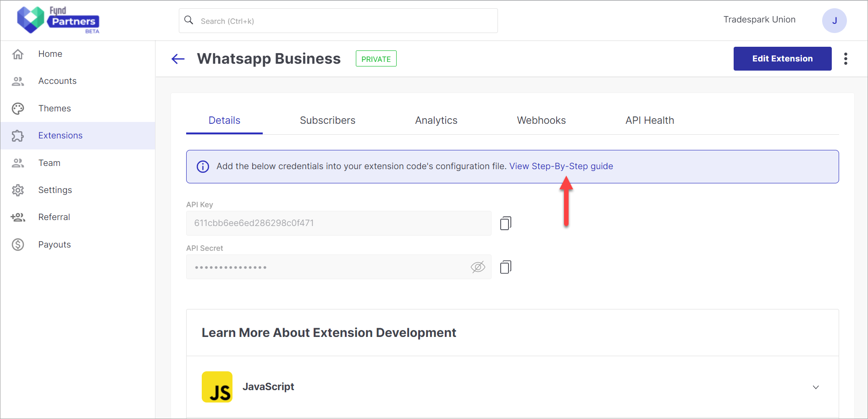
Task: Click the Tradespark Union organization name
Action: pyautogui.click(x=759, y=20)
